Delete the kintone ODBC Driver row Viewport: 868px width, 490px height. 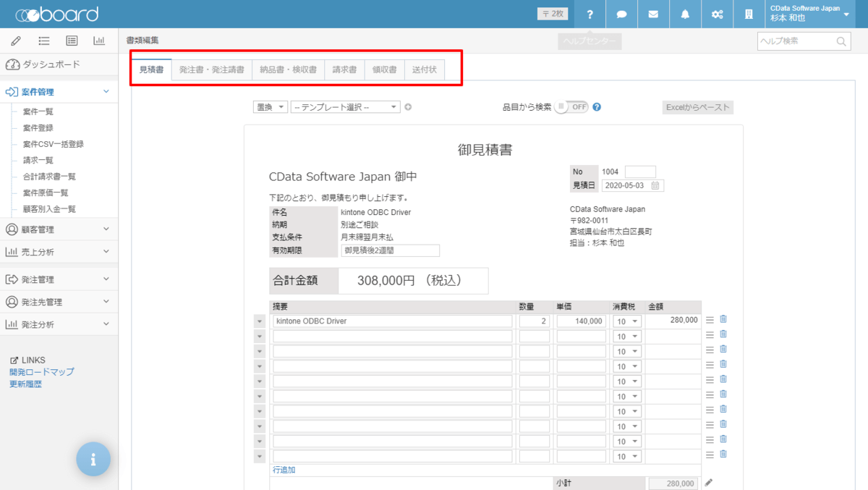point(723,319)
